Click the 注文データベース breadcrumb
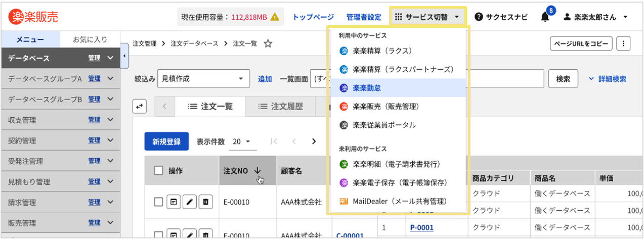Viewport: 644px width, 241px height. tap(194, 44)
